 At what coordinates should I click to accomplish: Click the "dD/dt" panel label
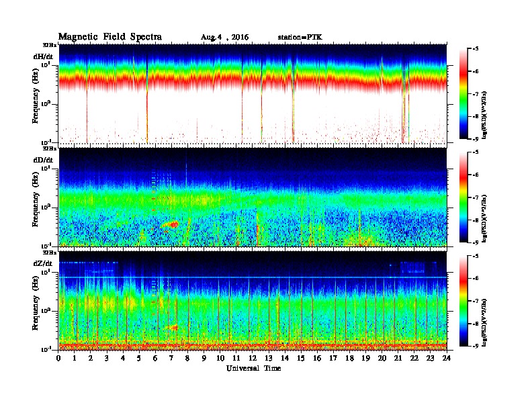point(43,160)
